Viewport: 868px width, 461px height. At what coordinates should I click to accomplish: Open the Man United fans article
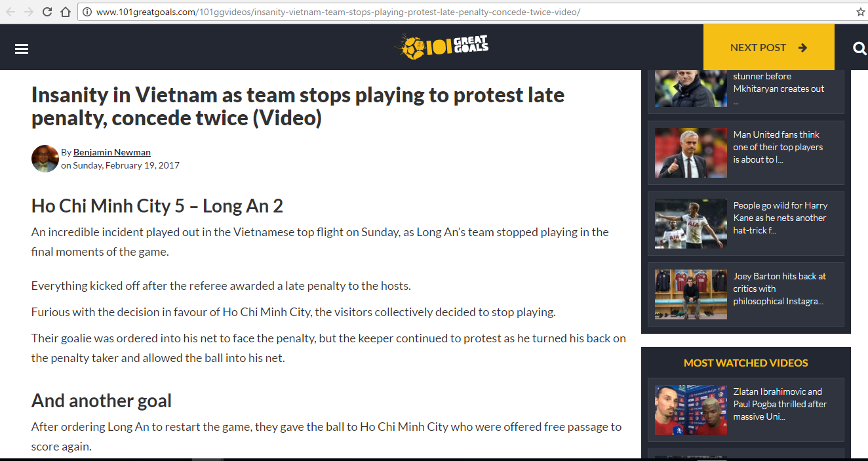[x=778, y=147]
